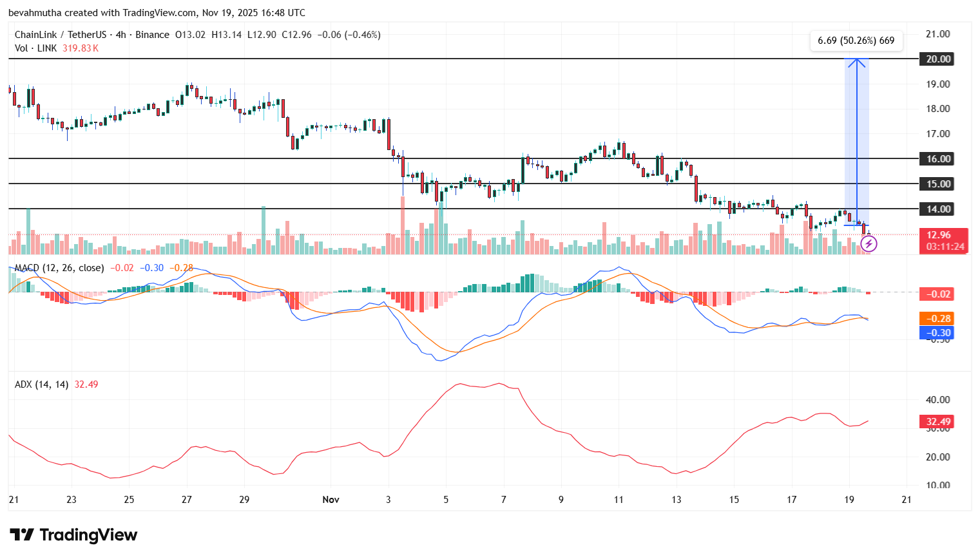Screen dimensions: 980x559
Task: Click the red 32.49 ADX value tag
Action: pyautogui.click(x=936, y=422)
